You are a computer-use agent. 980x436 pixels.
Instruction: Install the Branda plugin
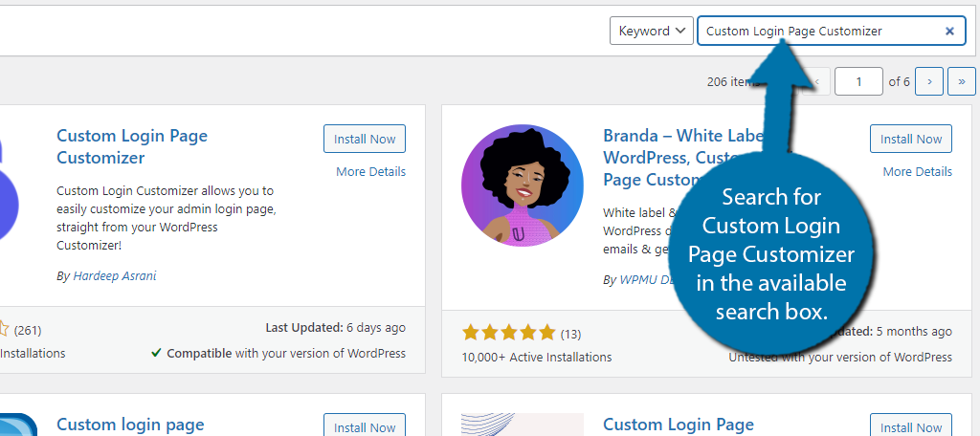[x=911, y=139]
